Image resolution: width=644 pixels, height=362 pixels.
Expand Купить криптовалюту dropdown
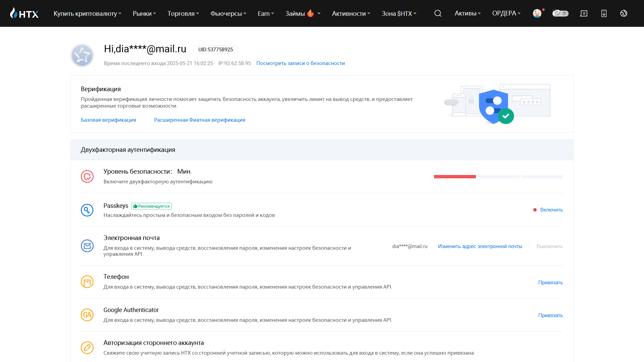pyautogui.click(x=87, y=13)
